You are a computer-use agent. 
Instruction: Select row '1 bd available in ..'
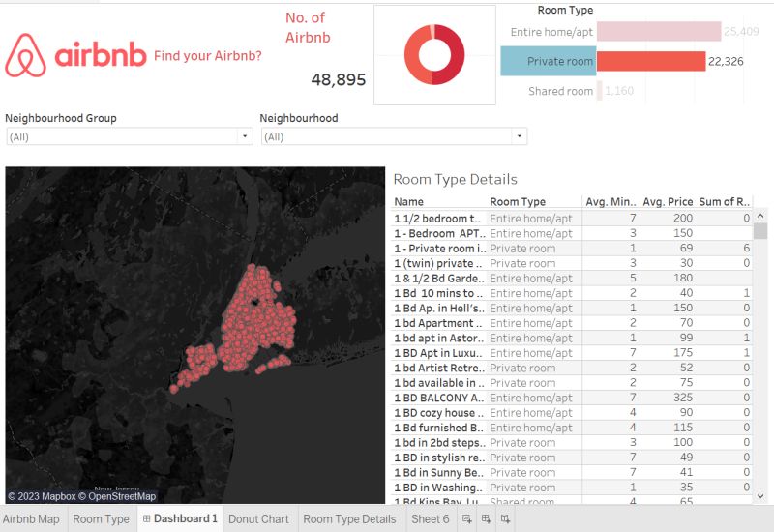(573, 382)
